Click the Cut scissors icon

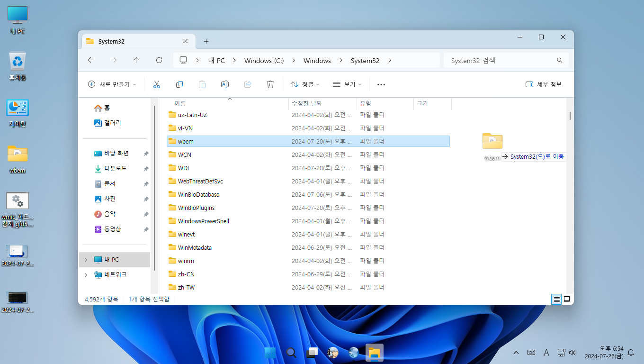tap(156, 84)
